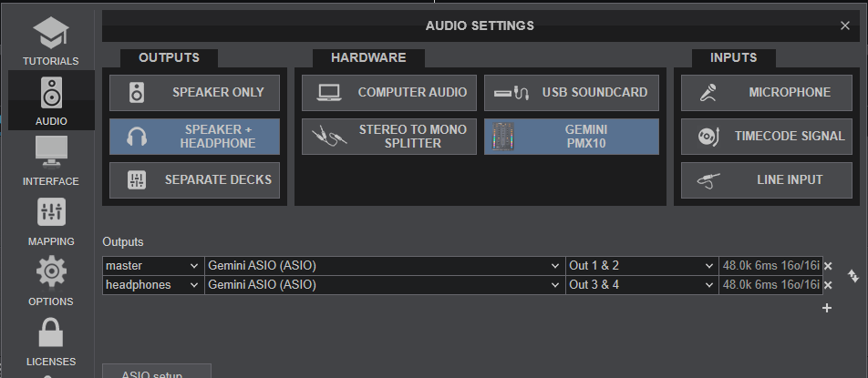Open the Options gear section
The height and width of the screenshot is (378, 868).
[51, 281]
